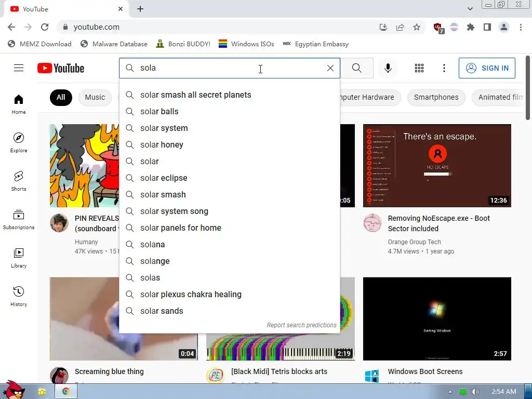Click into the search field containing 'sola'

[x=231, y=68]
